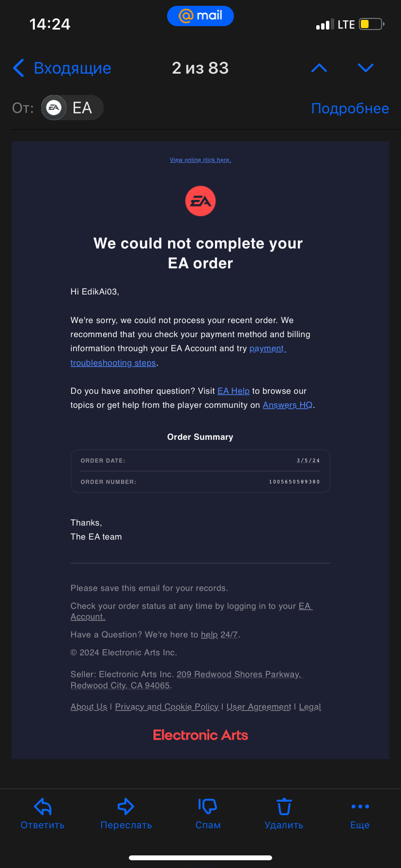Tap the reply arrow icon
401x868 pixels.
point(43,806)
